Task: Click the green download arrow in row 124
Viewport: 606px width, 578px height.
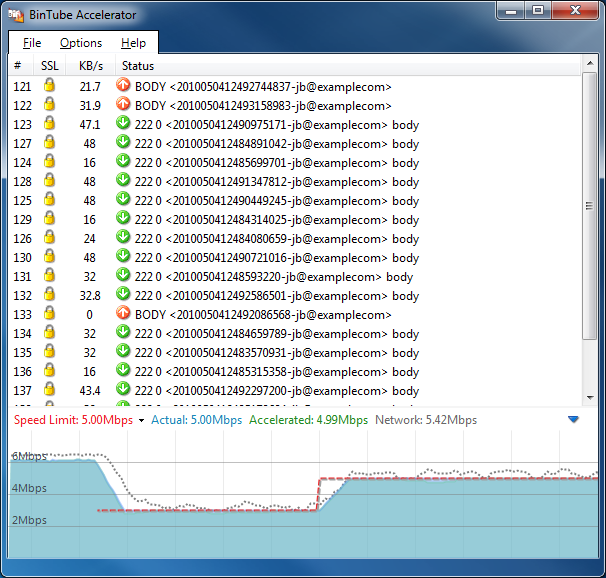Action: (x=123, y=161)
